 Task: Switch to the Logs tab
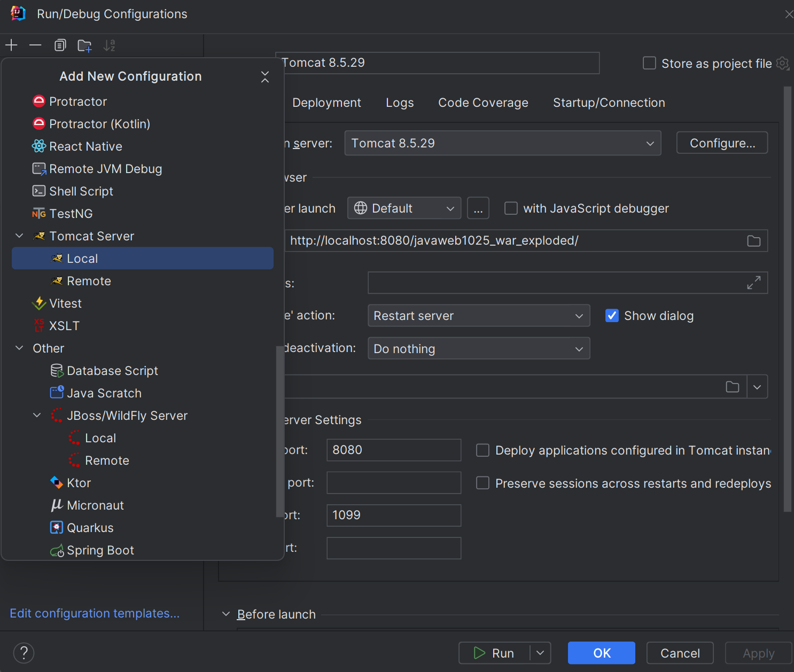[x=400, y=103]
